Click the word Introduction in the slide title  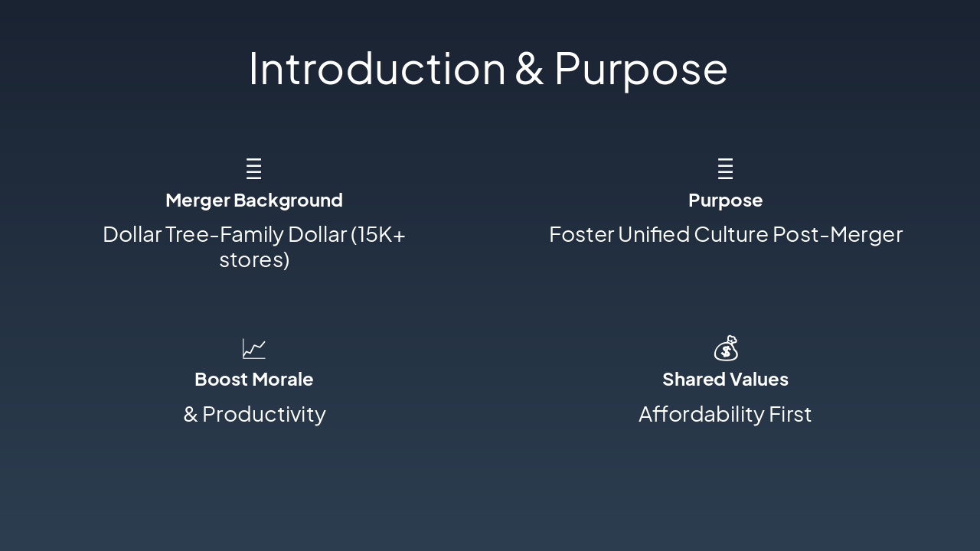pos(377,68)
